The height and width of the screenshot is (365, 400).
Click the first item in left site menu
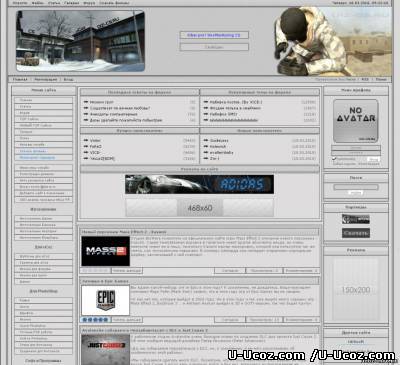(43, 100)
